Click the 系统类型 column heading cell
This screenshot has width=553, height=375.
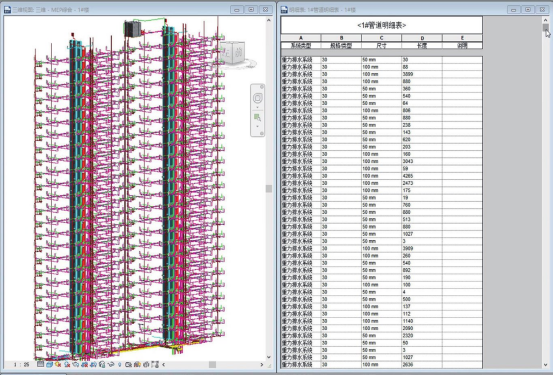[x=301, y=46]
